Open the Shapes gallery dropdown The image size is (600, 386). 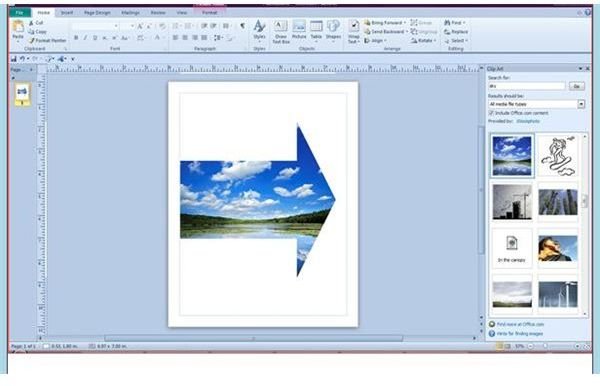point(333,30)
